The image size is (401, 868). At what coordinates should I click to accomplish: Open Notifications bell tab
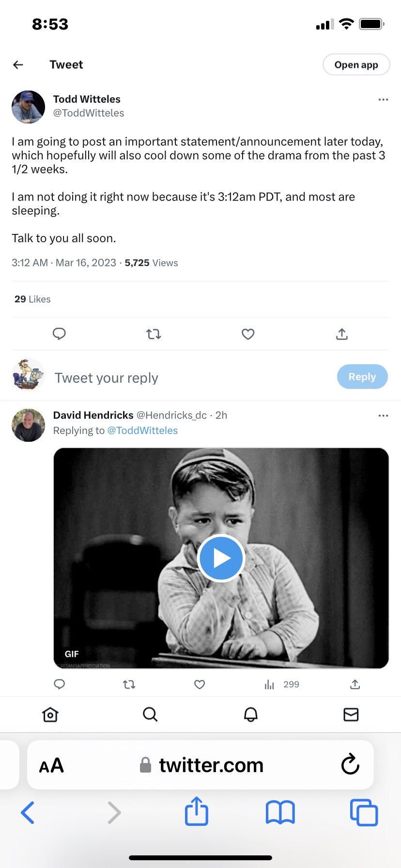251,714
